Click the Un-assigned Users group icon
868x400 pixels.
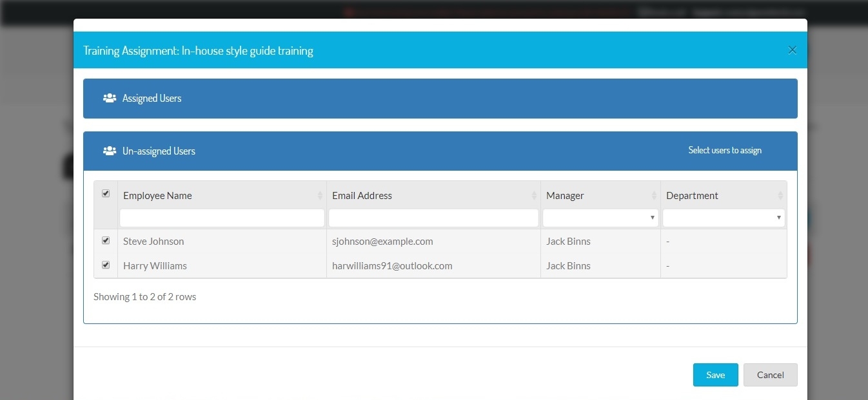(110, 151)
